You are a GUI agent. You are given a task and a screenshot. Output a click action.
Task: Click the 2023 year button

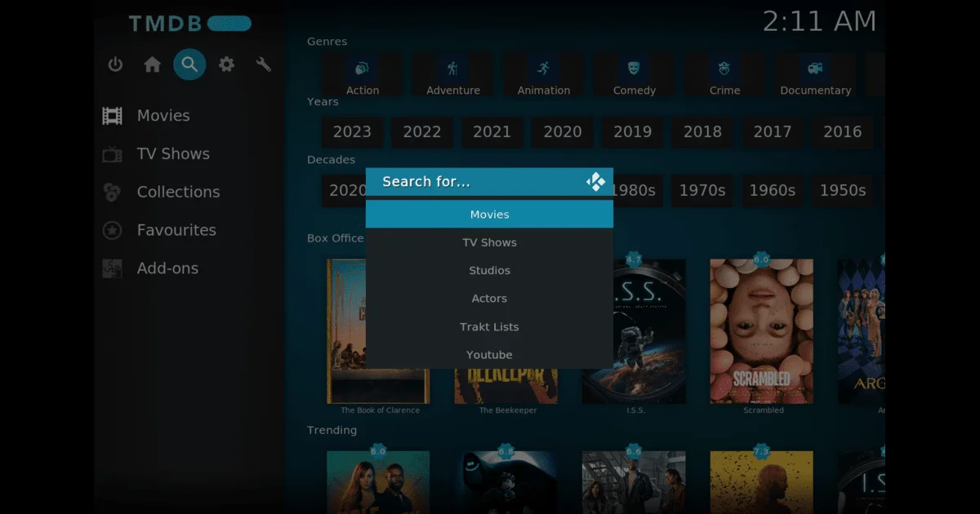click(352, 131)
